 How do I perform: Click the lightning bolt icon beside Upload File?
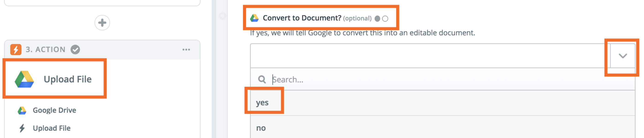pos(22,128)
